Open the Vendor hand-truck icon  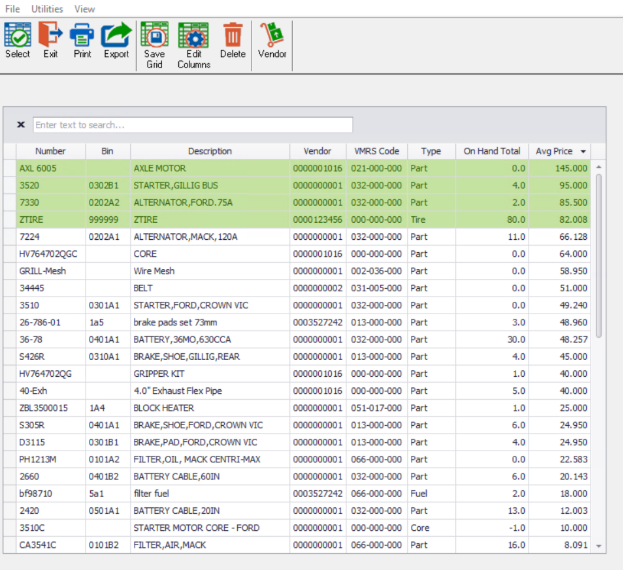(272, 40)
